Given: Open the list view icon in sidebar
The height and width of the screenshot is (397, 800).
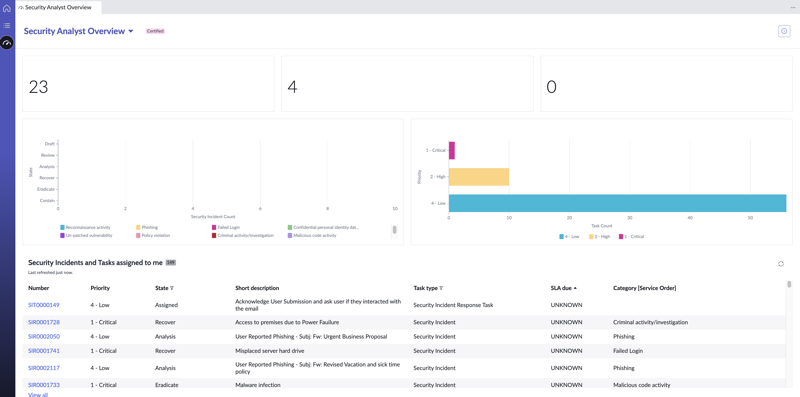Looking at the screenshot, I should [x=7, y=26].
